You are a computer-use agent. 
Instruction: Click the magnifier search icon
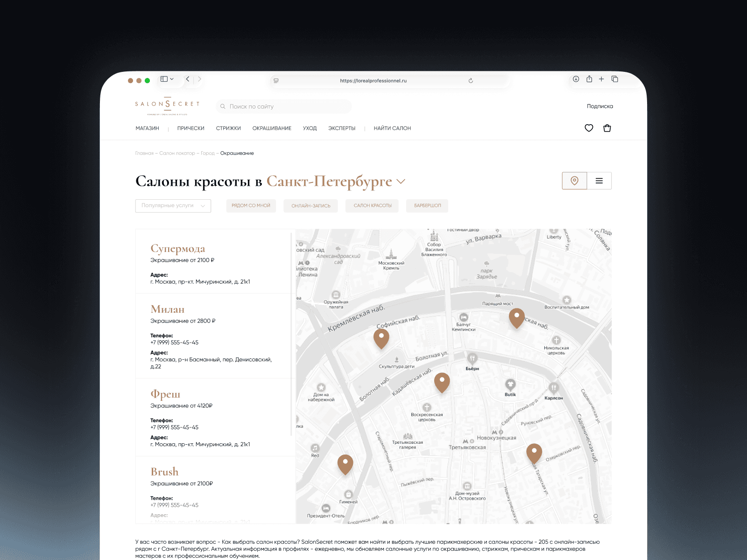coord(223,106)
